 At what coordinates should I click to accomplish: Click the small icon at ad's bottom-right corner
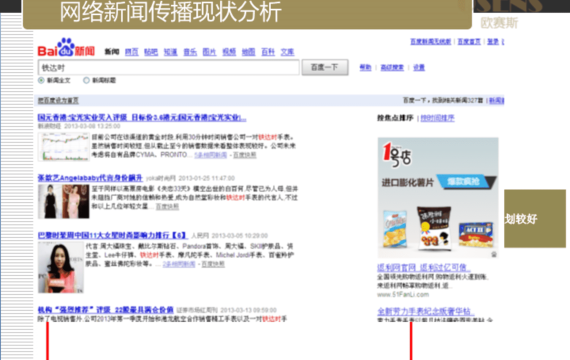[494, 254]
